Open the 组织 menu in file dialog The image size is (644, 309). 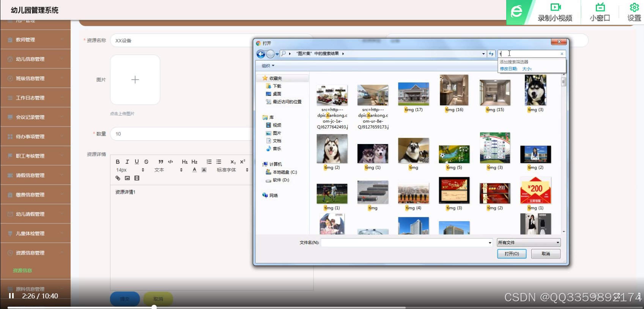click(268, 66)
